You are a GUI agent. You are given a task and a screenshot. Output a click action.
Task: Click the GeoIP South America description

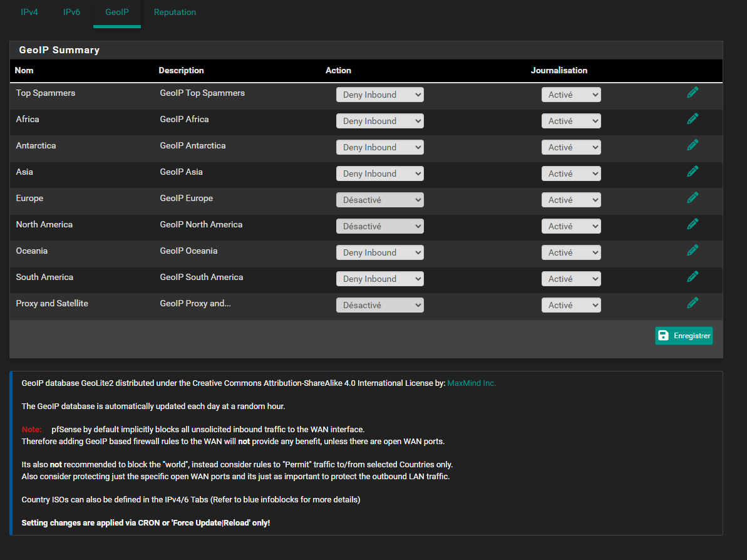coord(201,277)
